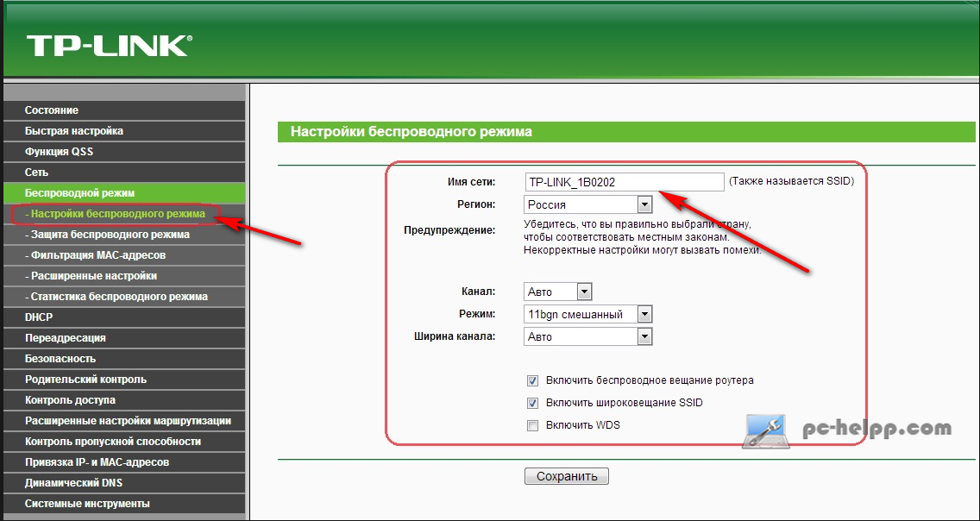The height and width of the screenshot is (521, 980).
Task: Expand the Канал dropdown set to Авто
Action: click(557, 291)
